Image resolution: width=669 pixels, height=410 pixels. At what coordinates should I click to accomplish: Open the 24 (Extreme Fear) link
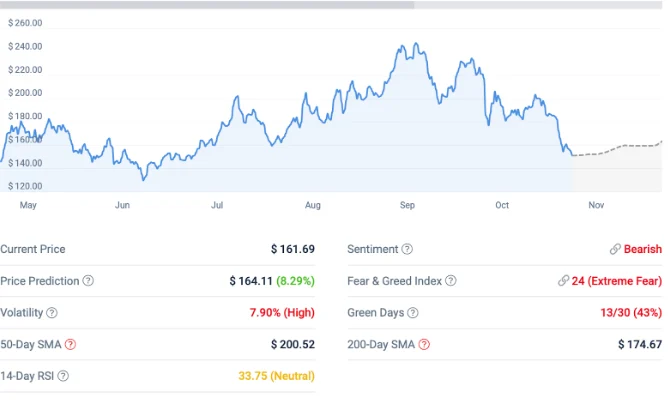click(617, 281)
